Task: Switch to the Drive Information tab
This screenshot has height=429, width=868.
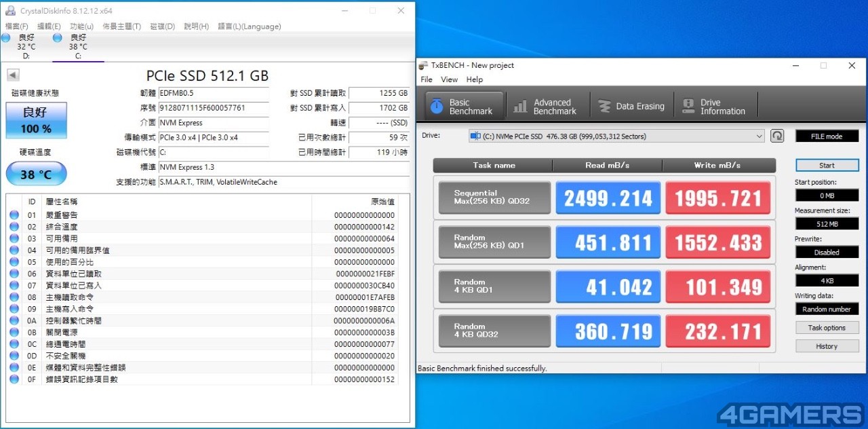Action: point(715,107)
